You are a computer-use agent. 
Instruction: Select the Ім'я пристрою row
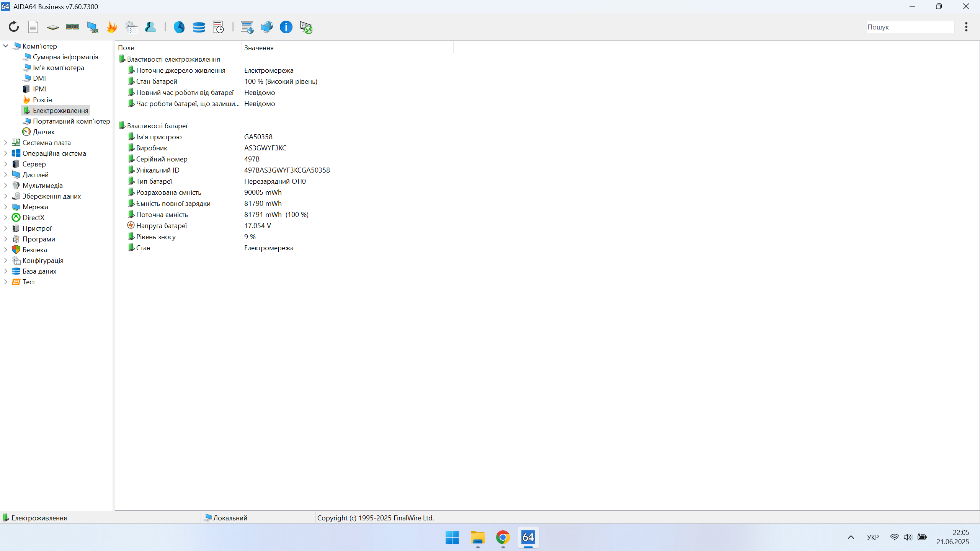point(285,137)
